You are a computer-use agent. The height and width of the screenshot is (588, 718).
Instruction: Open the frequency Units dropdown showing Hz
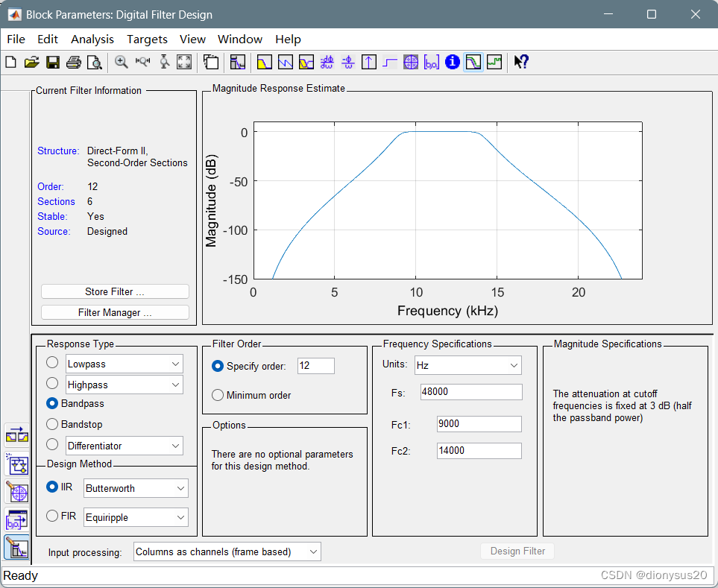pos(467,365)
